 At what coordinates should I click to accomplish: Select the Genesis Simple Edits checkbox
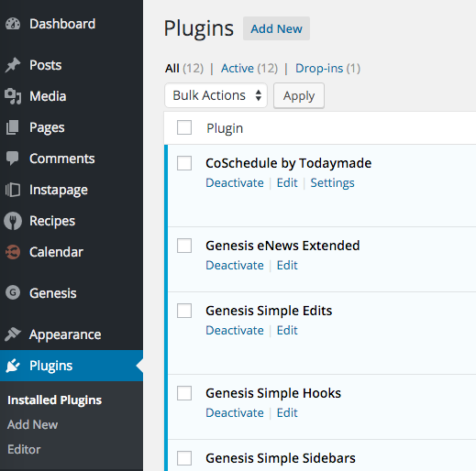(184, 311)
